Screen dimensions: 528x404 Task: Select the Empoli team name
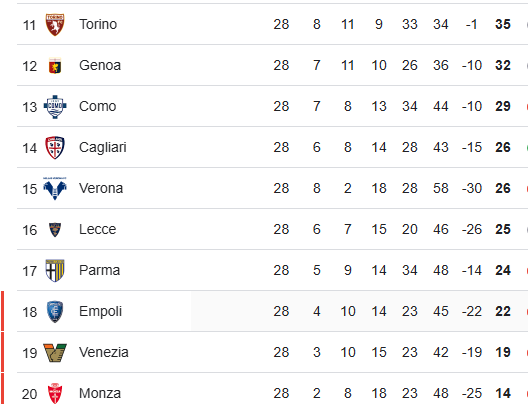point(100,311)
